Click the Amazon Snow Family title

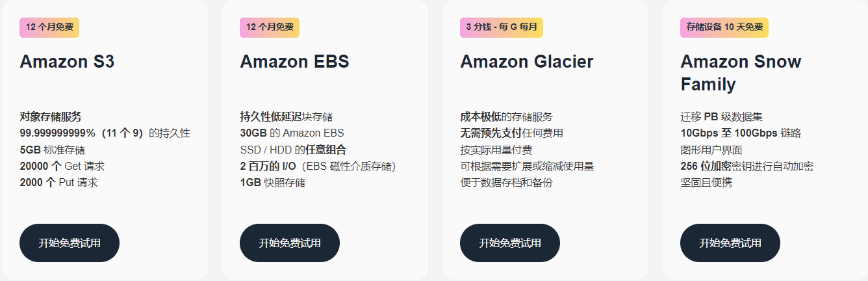741,73
